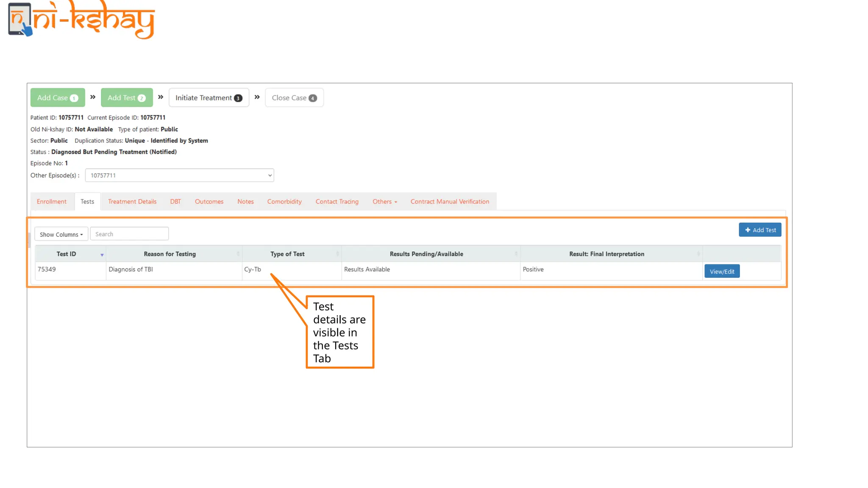Sort by Test ID column arrow
The image size is (868, 488).
pos(102,254)
